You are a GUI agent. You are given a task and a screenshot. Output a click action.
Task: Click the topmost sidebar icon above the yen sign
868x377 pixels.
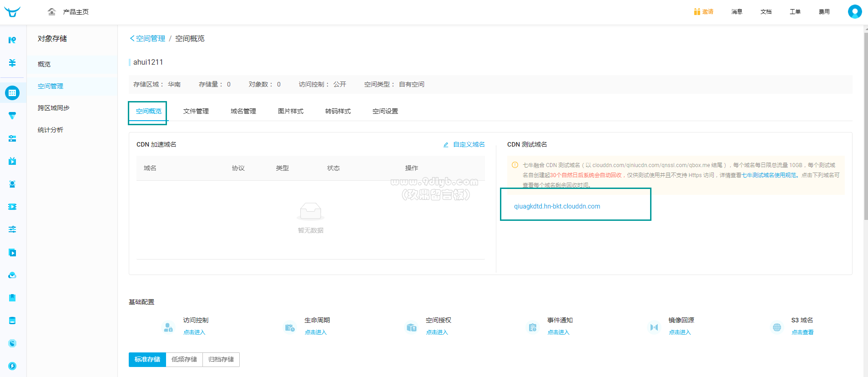(x=12, y=40)
